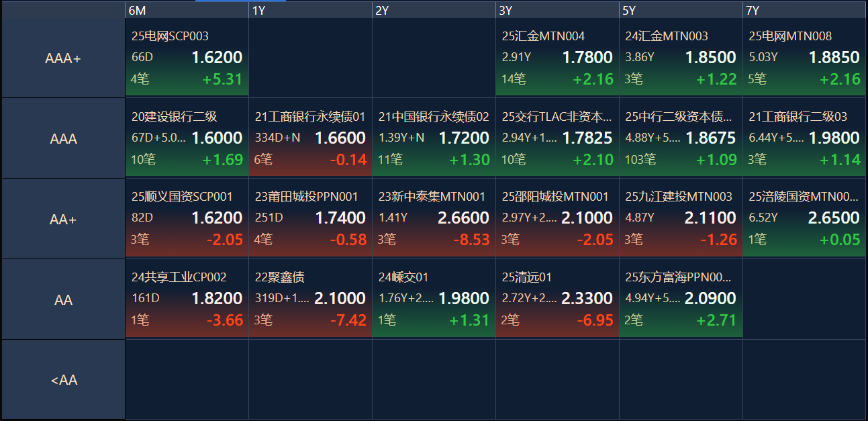868x421 pixels.
Task: Open the 22聚鑫债 bond card
Action: click(x=310, y=298)
